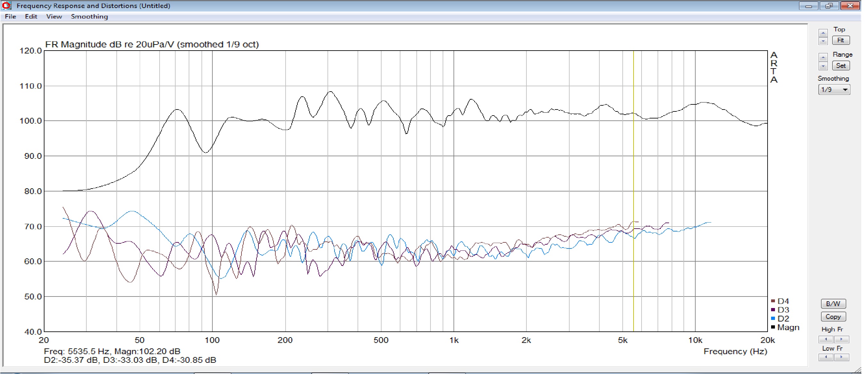Open the File menu
The width and height of the screenshot is (868, 374).
(x=11, y=17)
